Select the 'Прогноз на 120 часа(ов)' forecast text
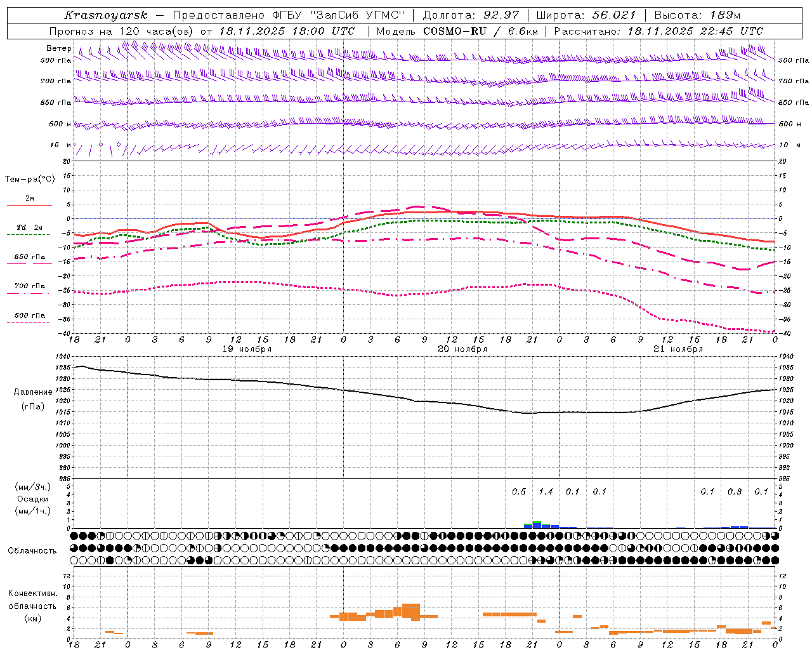The width and height of the screenshot is (812, 650). (x=122, y=31)
